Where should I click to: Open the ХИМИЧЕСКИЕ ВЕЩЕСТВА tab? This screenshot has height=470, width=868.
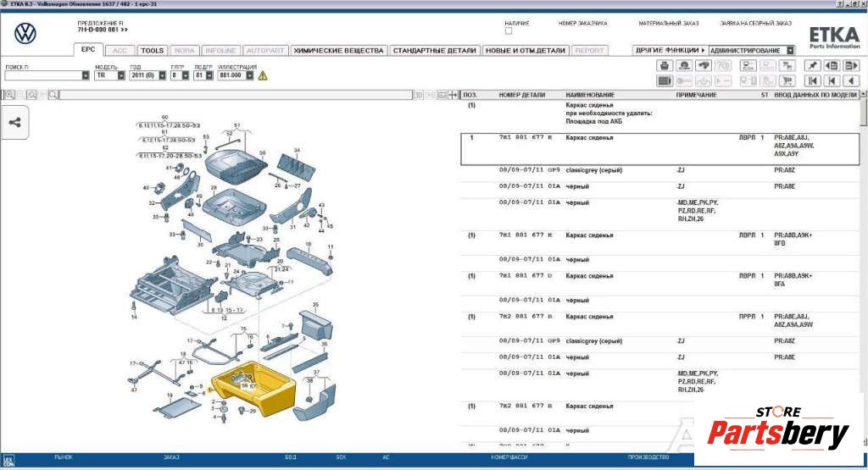338,51
